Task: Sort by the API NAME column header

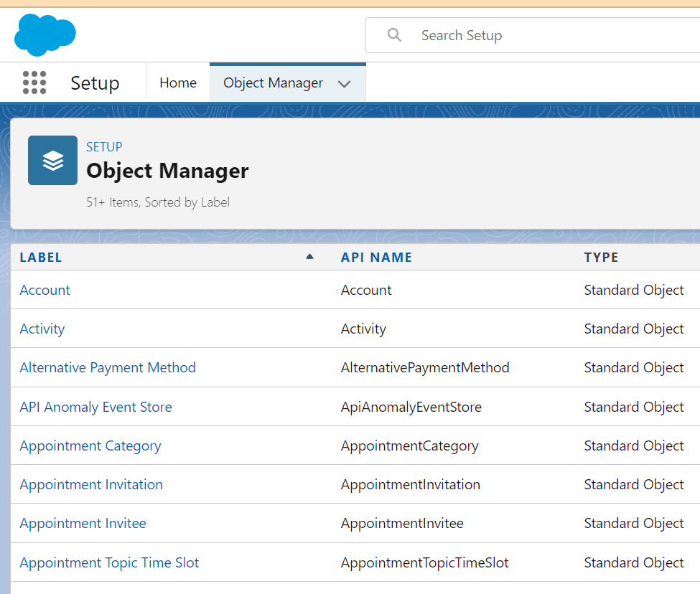Action: point(376,258)
